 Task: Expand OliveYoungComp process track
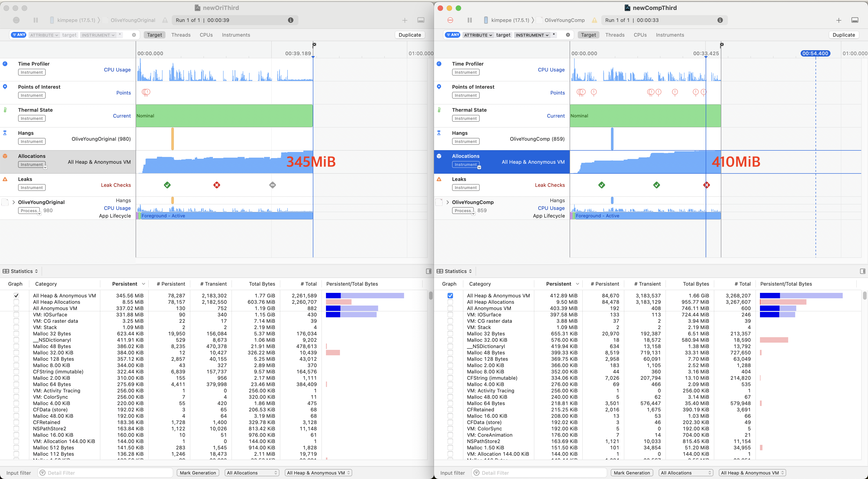[448, 202]
